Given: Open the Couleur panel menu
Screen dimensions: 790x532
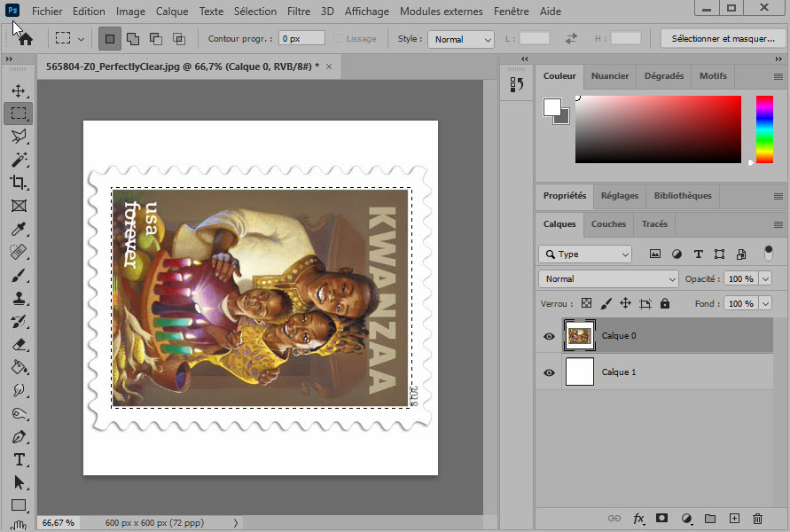Looking at the screenshot, I should click(778, 76).
